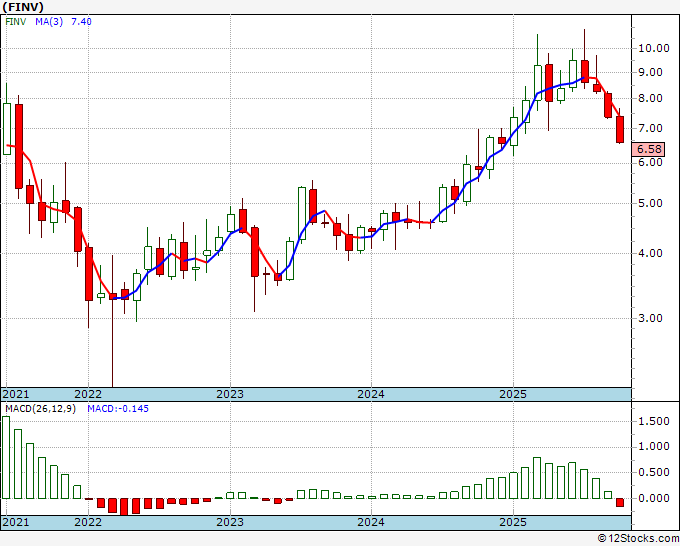
Task: Click 2025 on the price chart time axis
Action: coord(513,394)
